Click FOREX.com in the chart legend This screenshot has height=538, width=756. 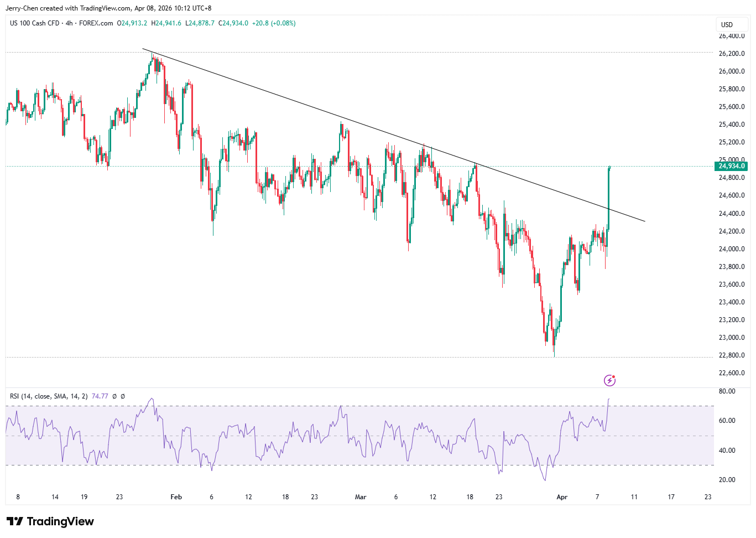tap(96, 23)
